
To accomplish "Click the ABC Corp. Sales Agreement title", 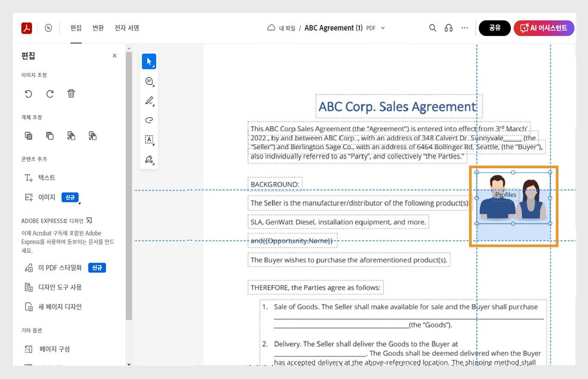I will click(x=398, y=107).
